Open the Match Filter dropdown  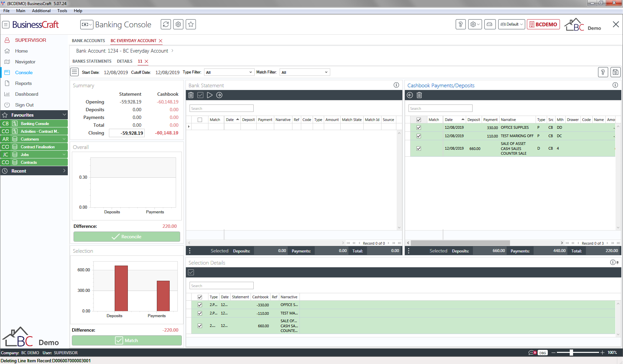point(305,72)
